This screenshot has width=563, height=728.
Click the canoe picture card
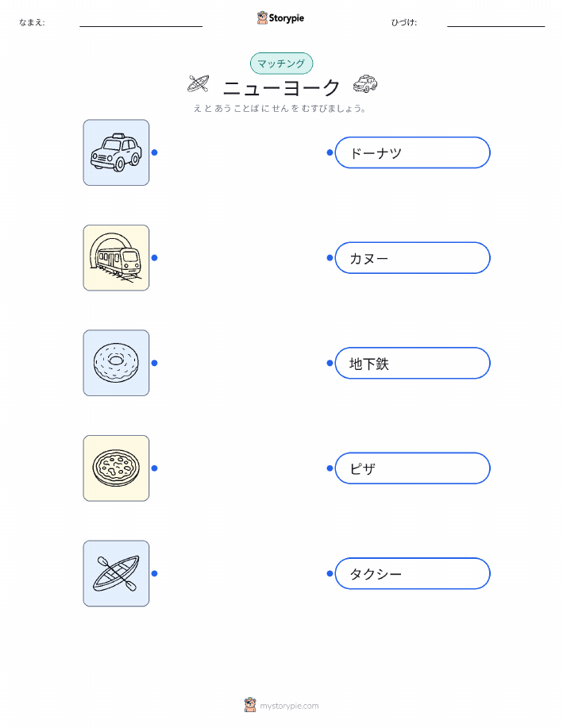(116, 573)
